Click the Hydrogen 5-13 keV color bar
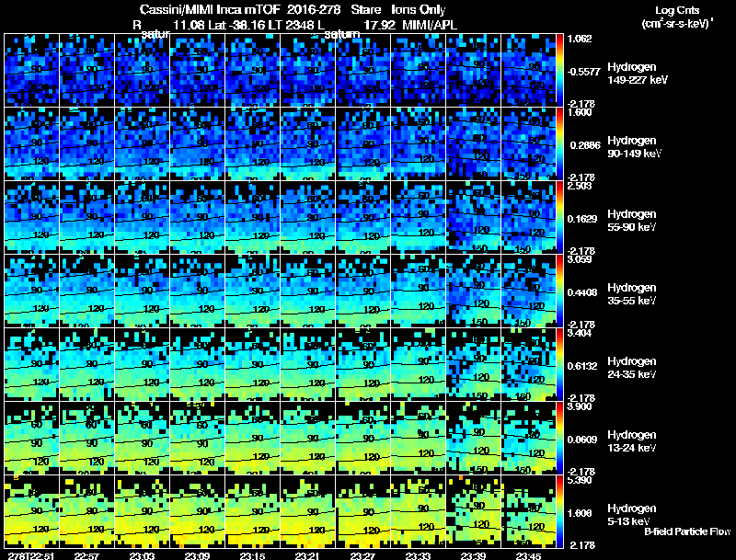The width and height of the screenshot is (736, 560). click(x=559, y=511)
